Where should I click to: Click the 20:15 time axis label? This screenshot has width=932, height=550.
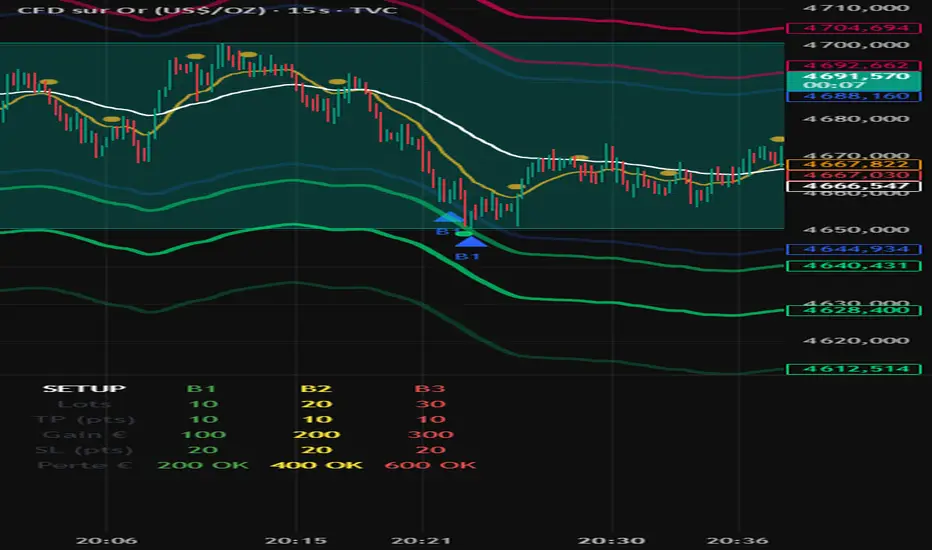coord(296,540)
